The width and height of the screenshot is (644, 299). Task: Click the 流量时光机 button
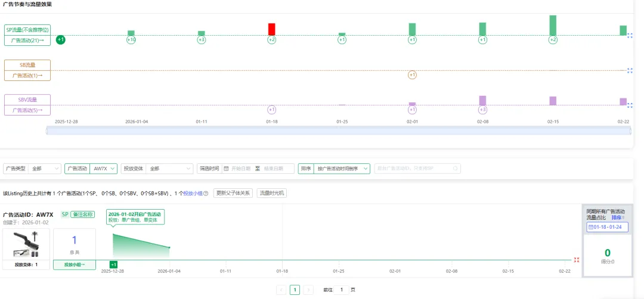pos(272,193)
